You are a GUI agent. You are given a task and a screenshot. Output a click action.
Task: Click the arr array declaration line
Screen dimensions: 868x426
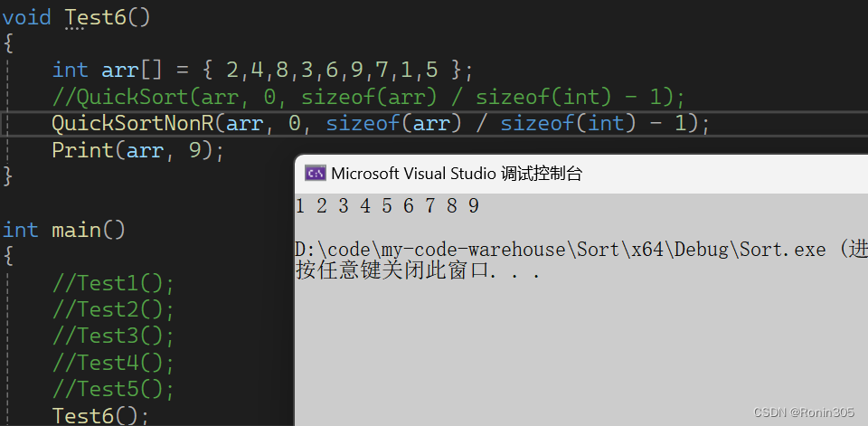point(262,70)
